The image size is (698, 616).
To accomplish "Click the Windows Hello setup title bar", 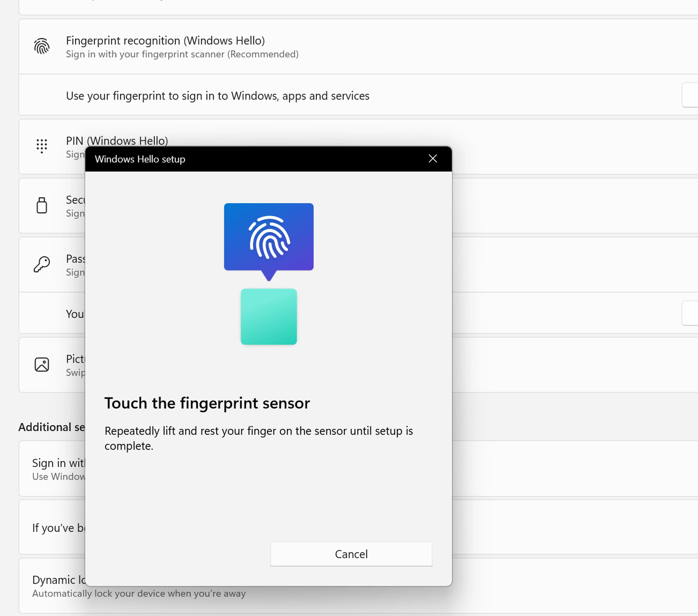I will [239, 159].
